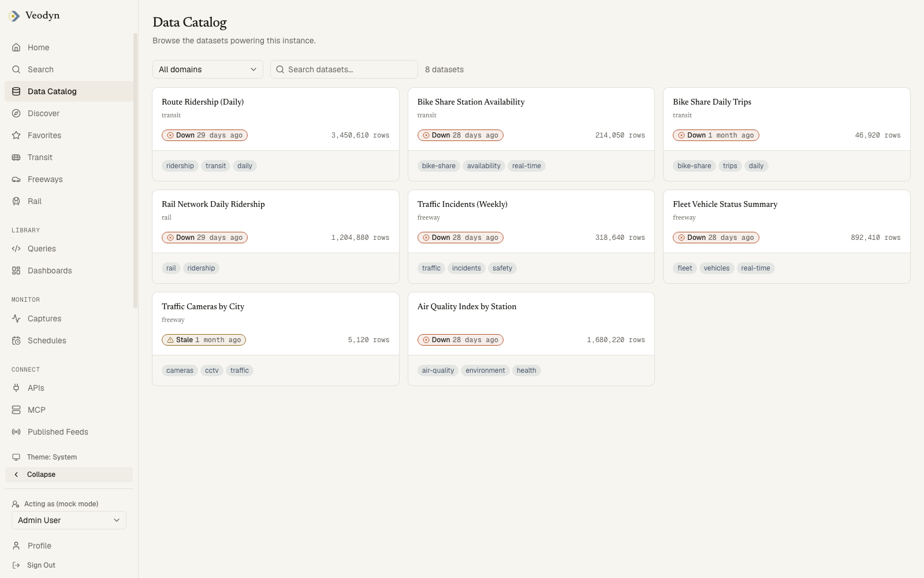This screenshot has height=578, width=924.
Task: Click the Home house icon
Action: click(16, 47)
